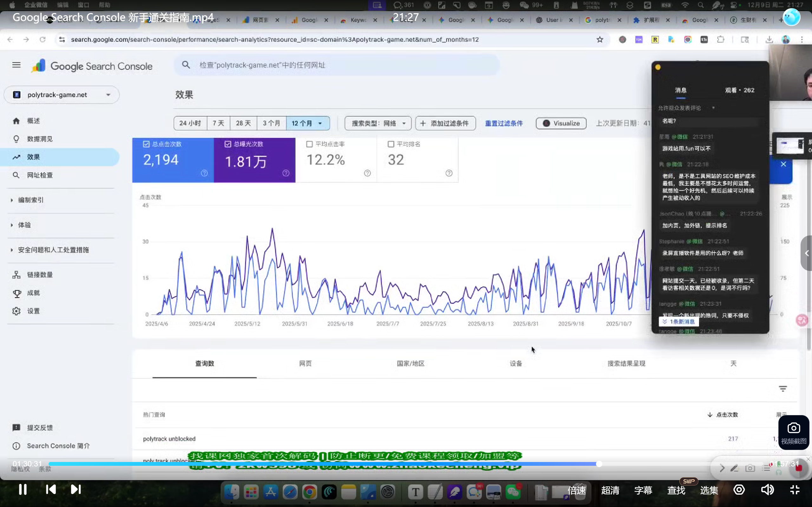Bookmark page with the star icon

coord(599,40)
